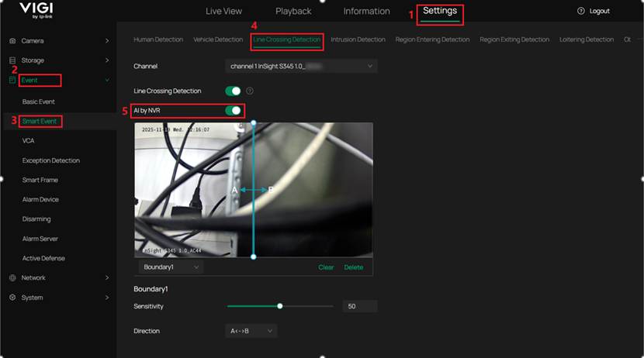
Task: Click the Sensitivity slider handle
Action: tap(280, 306)
